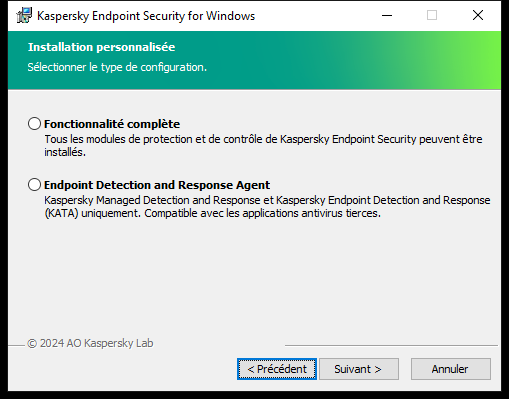The image size is (509, 399).
Task: Click the 'Fonctionnalité complète' label text
Action: click(x=112, y=124)
